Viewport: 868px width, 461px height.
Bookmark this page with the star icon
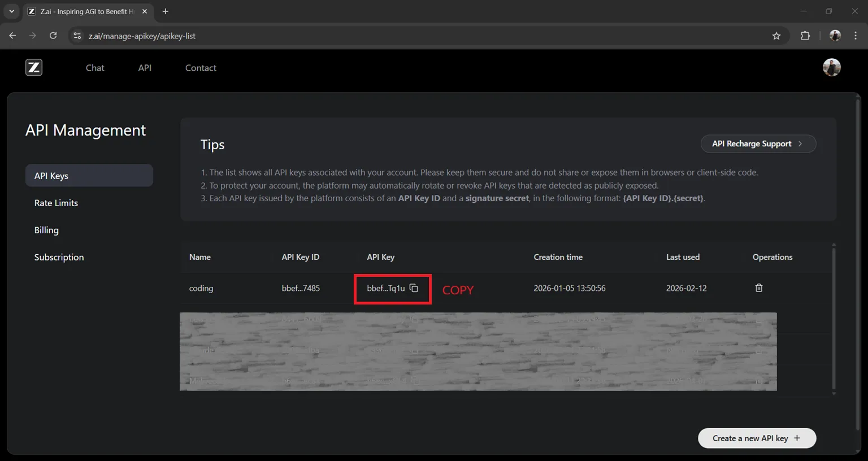click(776, 35)
